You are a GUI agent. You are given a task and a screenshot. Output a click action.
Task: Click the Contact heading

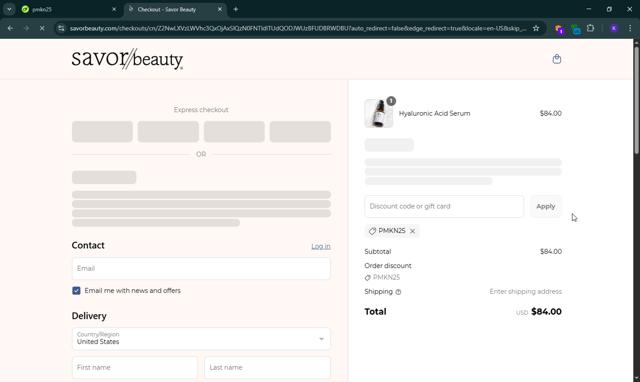pos(88,245)
